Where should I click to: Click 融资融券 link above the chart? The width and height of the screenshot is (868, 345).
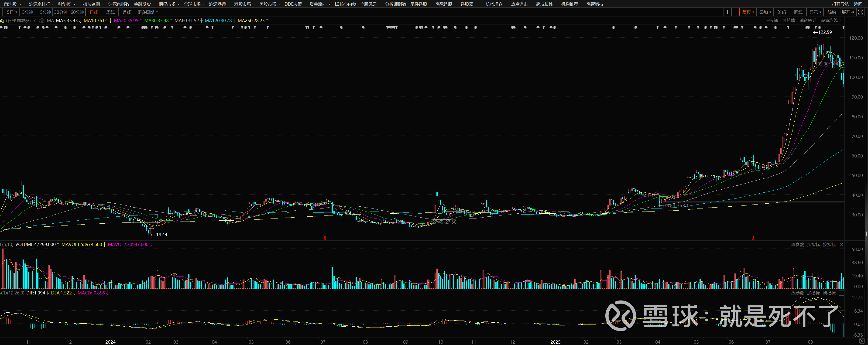[x=808, y=20]
